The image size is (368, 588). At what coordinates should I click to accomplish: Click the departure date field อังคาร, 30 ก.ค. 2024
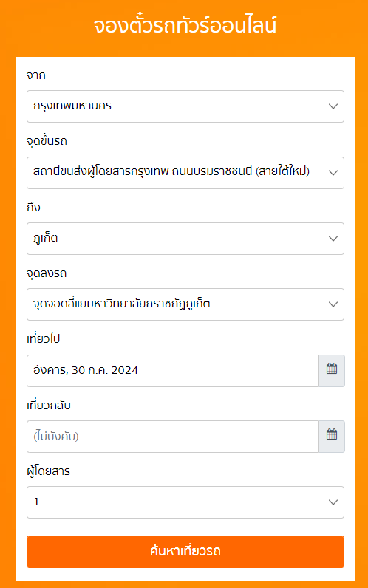173,371
